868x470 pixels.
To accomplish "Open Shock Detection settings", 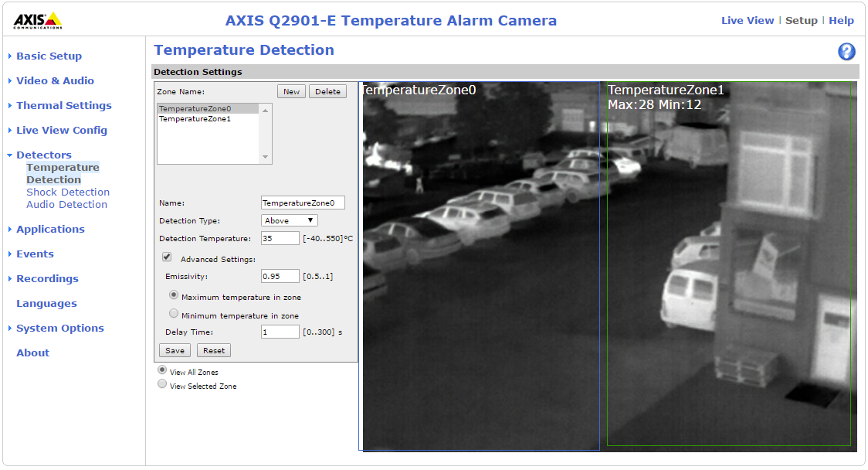I will click(x=67, y=192).
